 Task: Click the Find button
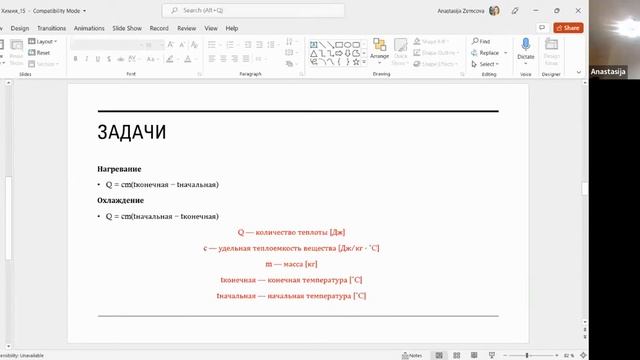click(481, 41)
